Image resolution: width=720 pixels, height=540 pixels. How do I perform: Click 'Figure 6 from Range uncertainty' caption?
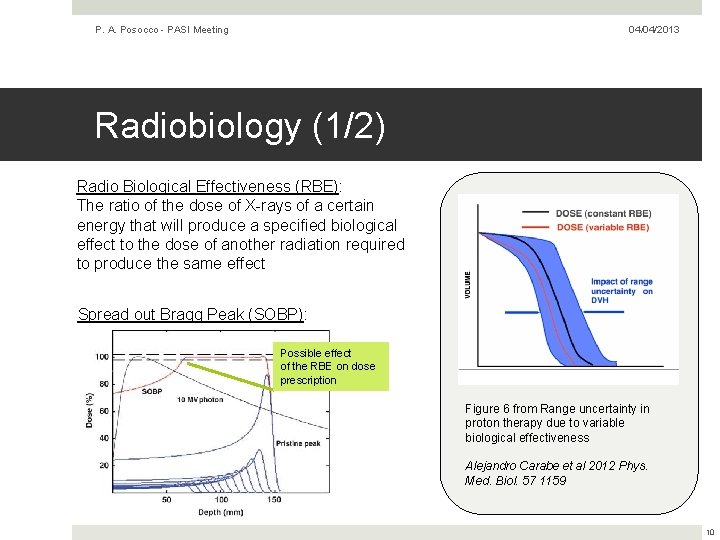tap(557, 423)
